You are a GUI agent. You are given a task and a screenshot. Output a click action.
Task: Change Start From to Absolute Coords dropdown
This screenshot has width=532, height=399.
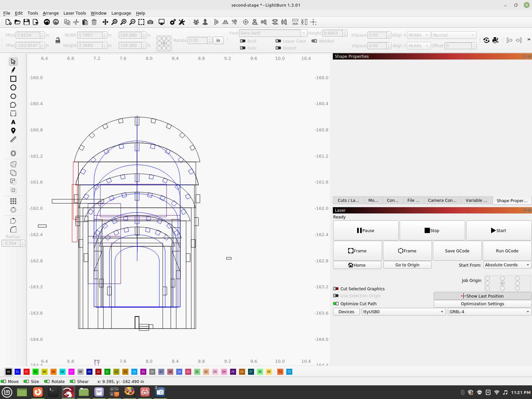click(506, 265)
